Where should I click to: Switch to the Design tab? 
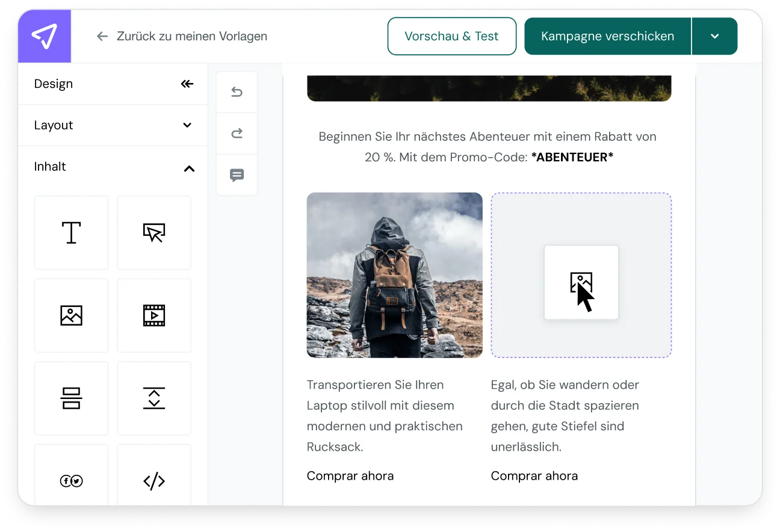coord(53,84)
